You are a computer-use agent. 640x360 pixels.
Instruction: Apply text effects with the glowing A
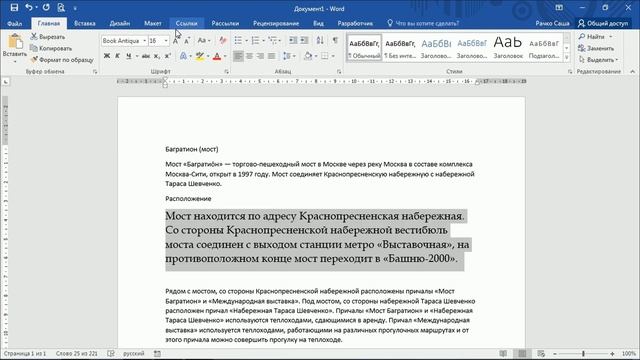point(183,56)
